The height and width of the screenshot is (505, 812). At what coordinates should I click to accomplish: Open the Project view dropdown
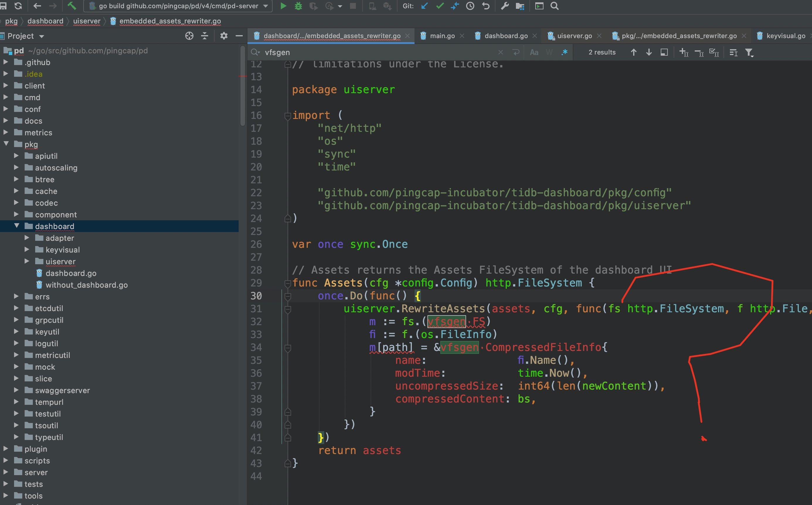(41, 36)
